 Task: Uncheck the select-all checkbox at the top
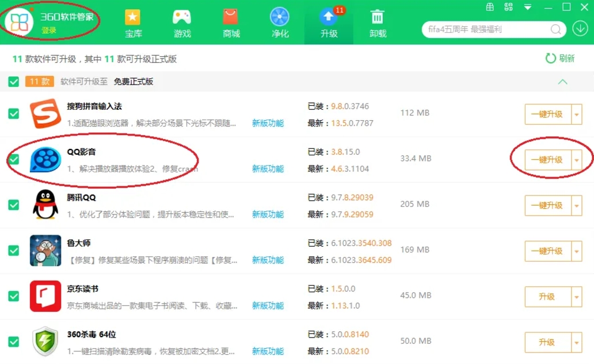coord(13,82)
